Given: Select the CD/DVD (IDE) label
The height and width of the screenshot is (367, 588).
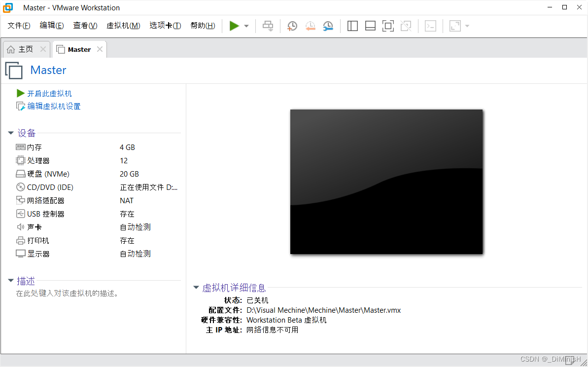Looking at the screenshot, I should pyautogui.click(x=50, y=187).
